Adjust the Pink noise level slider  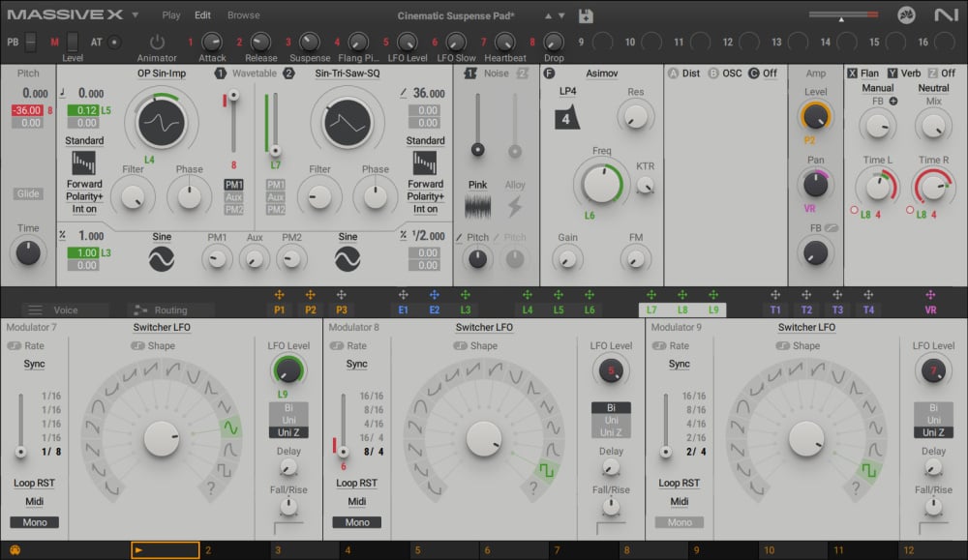coord(477,149)
